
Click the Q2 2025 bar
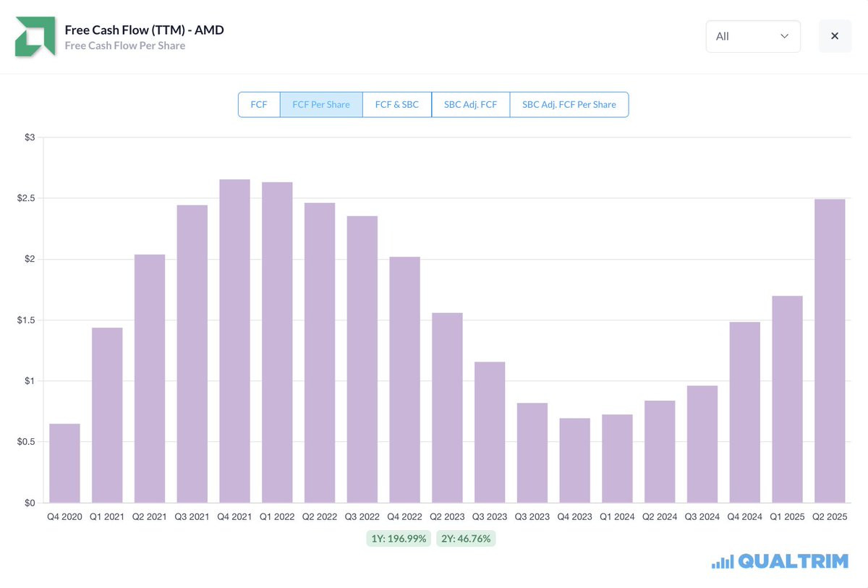830,351
